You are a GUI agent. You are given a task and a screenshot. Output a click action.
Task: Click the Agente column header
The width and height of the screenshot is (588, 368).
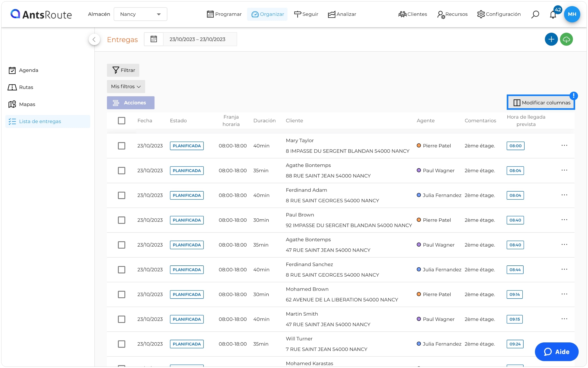(x=426, y=121)
